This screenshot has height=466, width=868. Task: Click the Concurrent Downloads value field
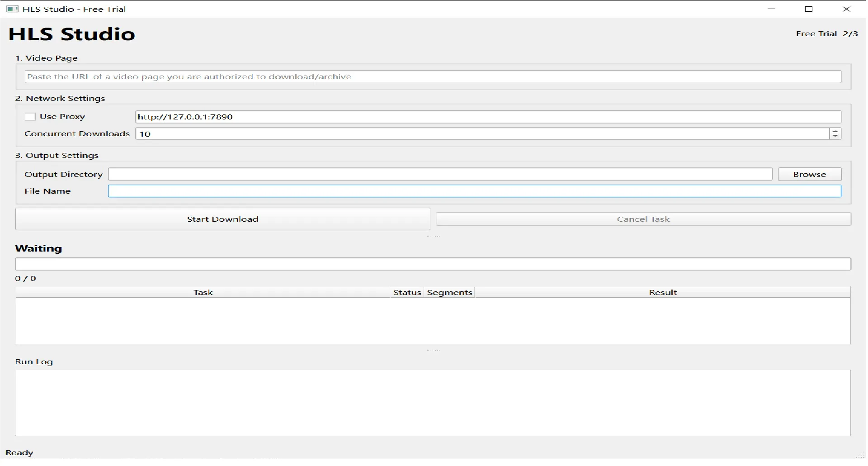482,134
